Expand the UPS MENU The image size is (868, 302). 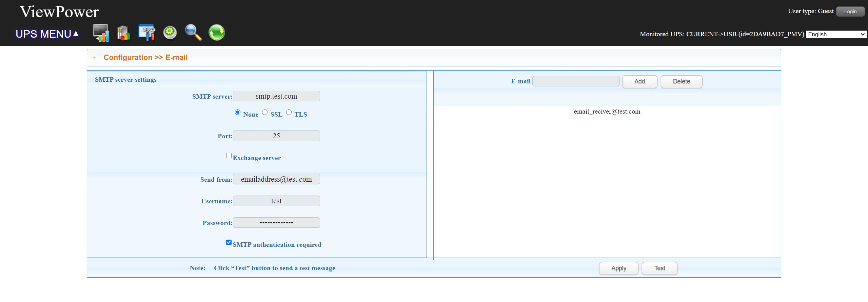tap(47, 34)
